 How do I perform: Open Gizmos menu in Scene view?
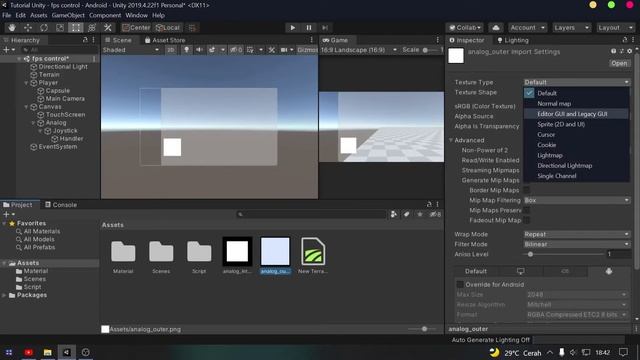pos(307,50)
